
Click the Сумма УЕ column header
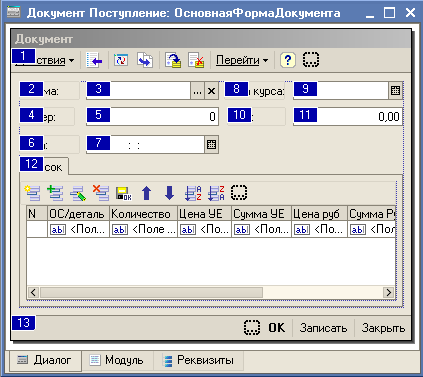click(261, 213)
